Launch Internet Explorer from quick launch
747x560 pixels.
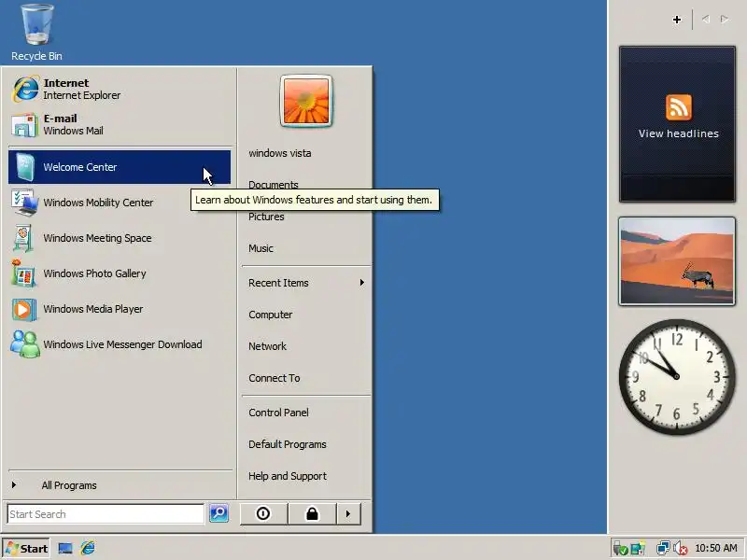pyautogui.click(x=88, y=548)
